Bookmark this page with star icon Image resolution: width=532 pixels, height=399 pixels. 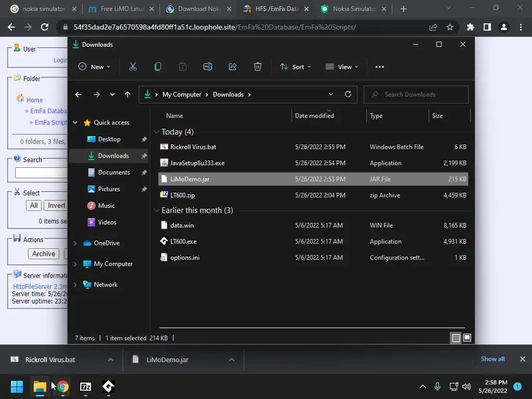(450, 27)
